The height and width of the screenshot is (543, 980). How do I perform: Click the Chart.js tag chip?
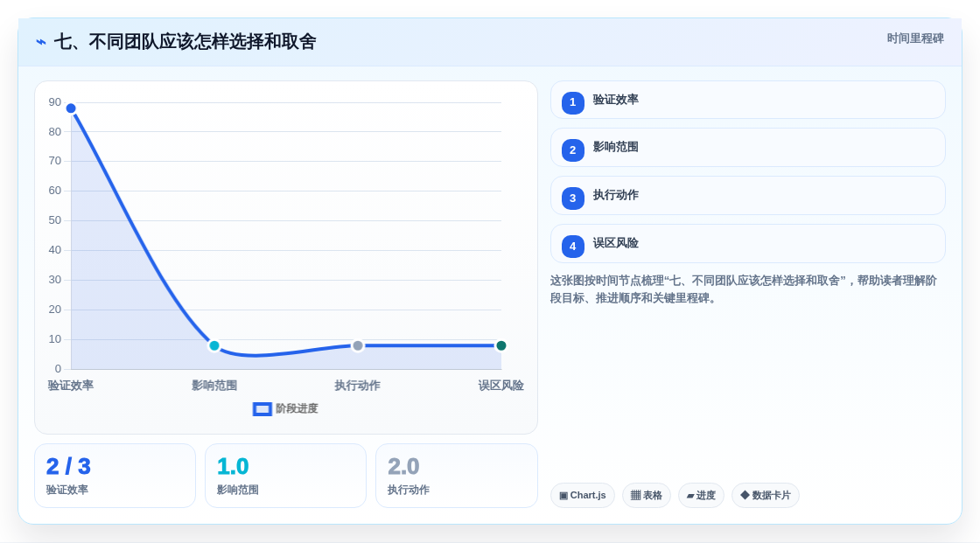point(583,496)
